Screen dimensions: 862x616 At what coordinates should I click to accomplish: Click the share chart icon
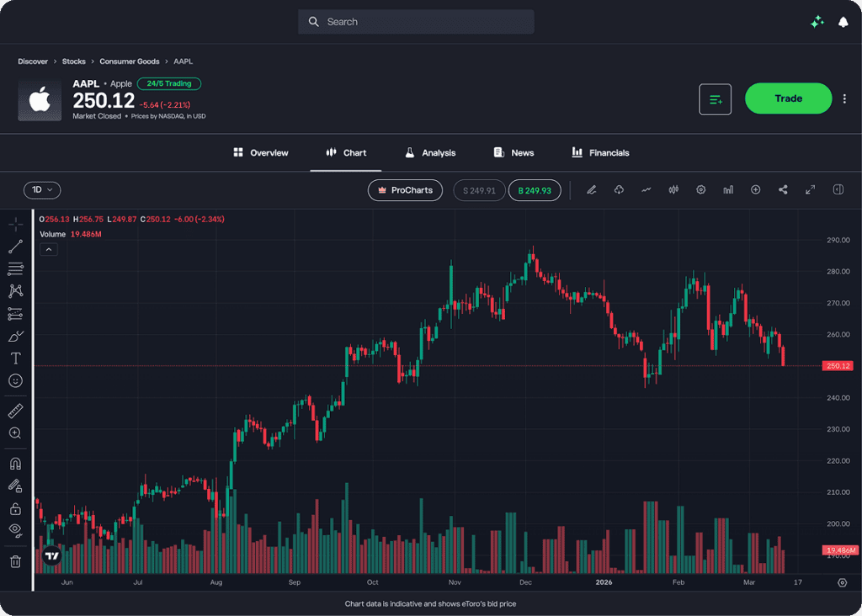(783, 190)
